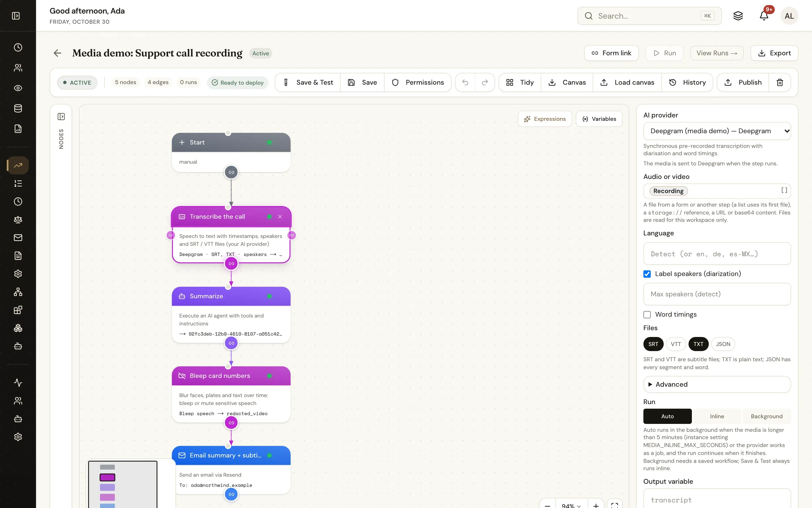
Task: Redo the canvas change
Action: [485, 82]
